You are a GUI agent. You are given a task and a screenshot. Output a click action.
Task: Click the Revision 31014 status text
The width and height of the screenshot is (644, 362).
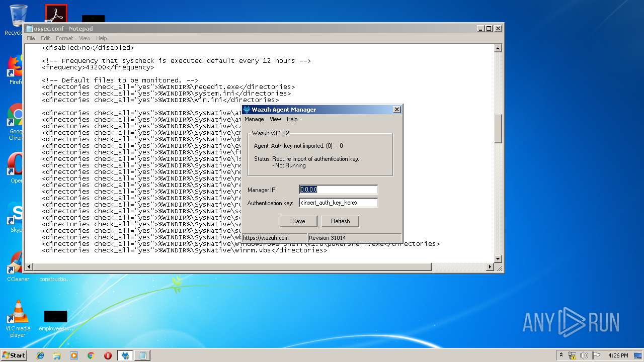click(328, 238)
